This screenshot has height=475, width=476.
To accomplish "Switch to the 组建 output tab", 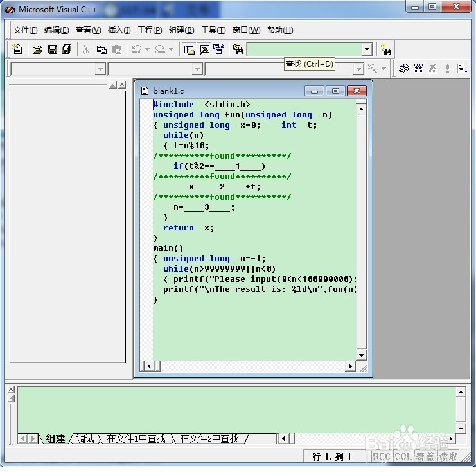I will [55, 438].
